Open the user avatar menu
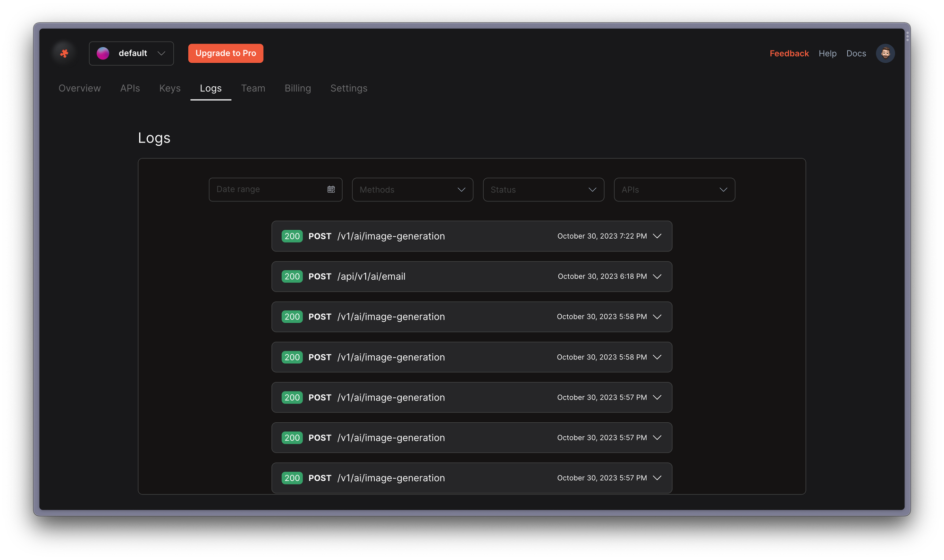This screenshot has height=560, width=944. click(885, 53)
